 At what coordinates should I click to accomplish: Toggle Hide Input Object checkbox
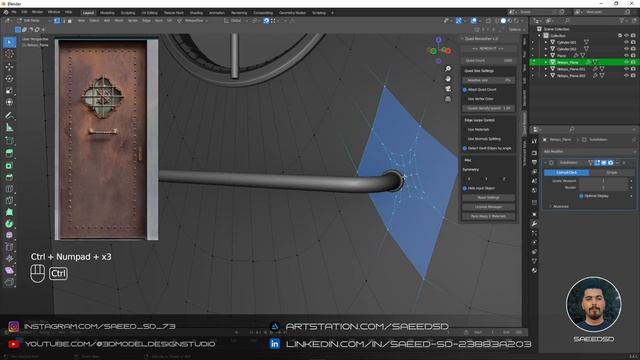(464, 188)
